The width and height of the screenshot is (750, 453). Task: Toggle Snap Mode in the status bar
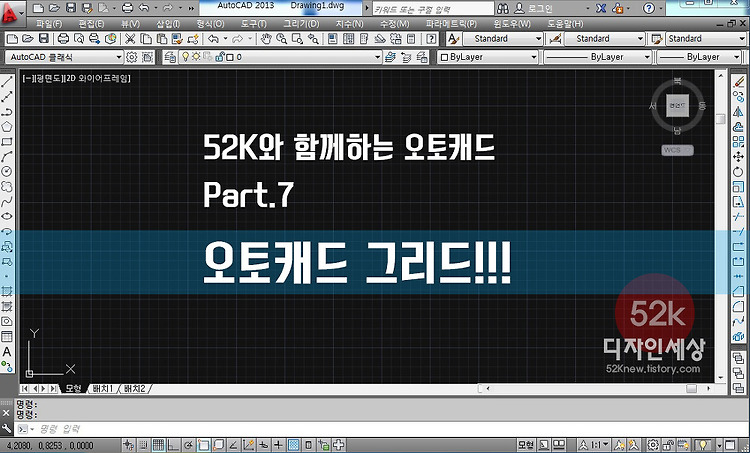click(143, 445)
